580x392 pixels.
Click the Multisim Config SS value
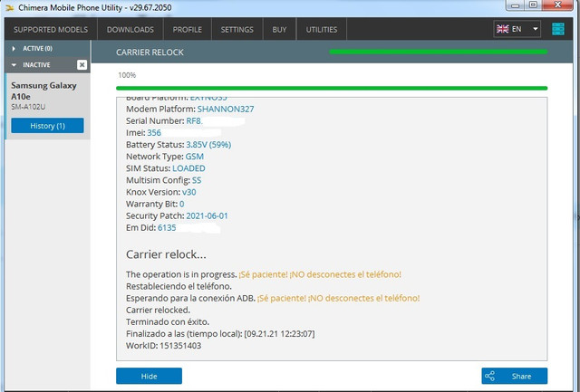(x=197, y=180)
